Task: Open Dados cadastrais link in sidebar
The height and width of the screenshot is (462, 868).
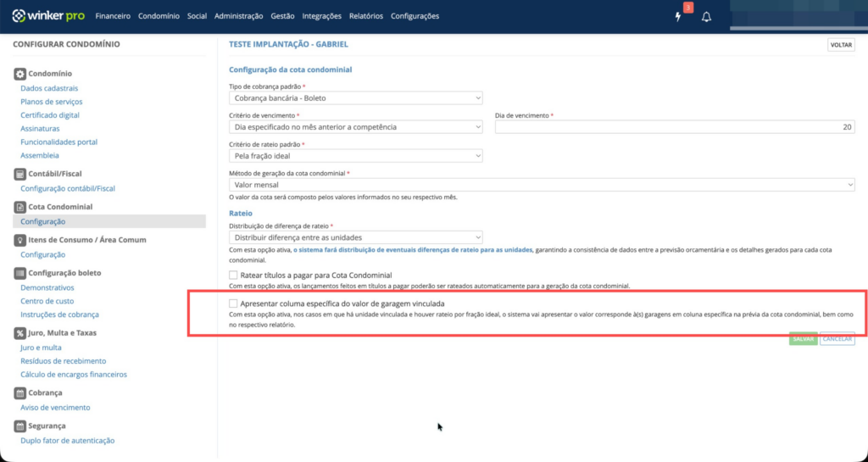Action: [49, 88]
